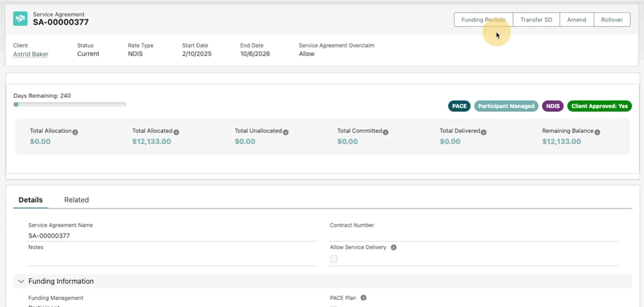Click the purple NDIS badge
This screenshot has height=307, width=644.
click(553, 106)
